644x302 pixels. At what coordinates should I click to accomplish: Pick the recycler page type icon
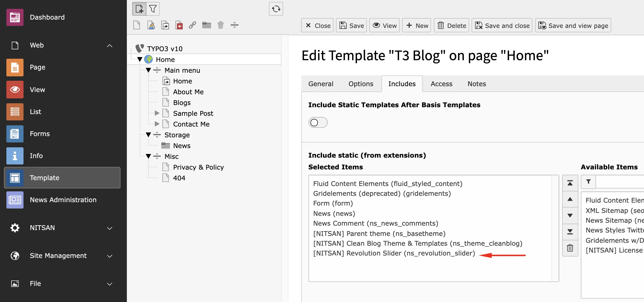(x=220, y=25)
